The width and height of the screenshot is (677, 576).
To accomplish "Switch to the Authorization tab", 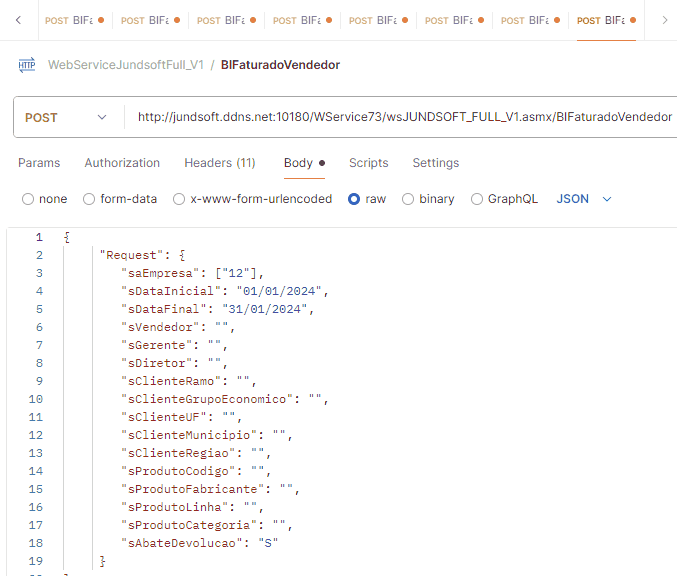I will click(x=122, y=163).
